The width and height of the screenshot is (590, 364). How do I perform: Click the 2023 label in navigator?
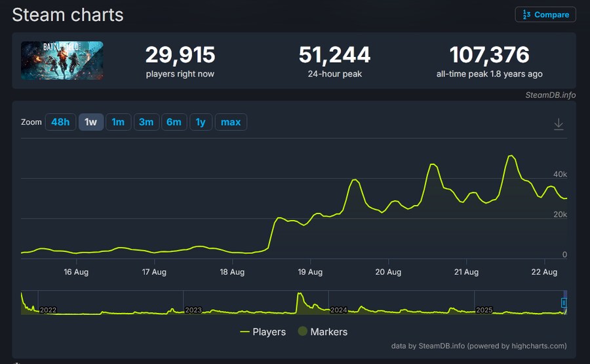click(193, 310)
